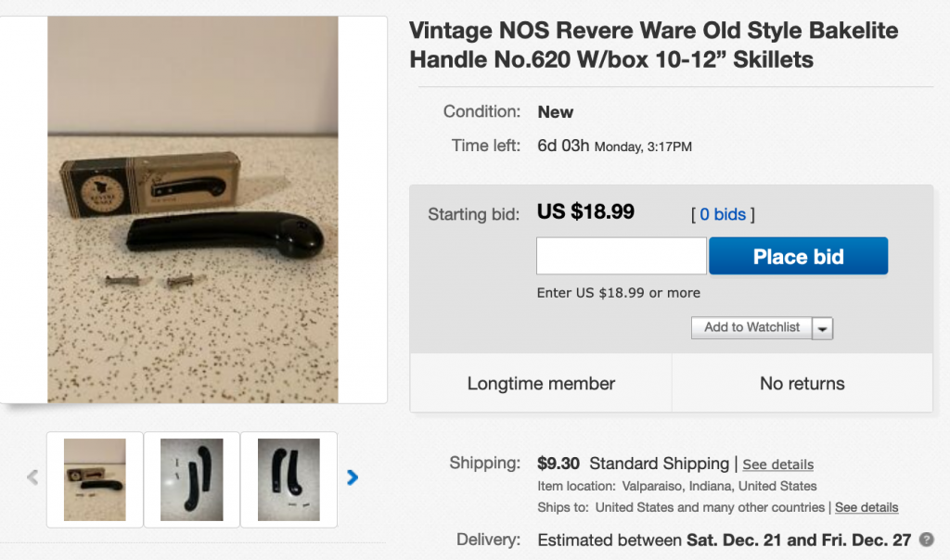The height and width of the screenshot is (560, 950).
Task: Click the Valparaiso, Indiana item location
Action: tap(719, 486)
